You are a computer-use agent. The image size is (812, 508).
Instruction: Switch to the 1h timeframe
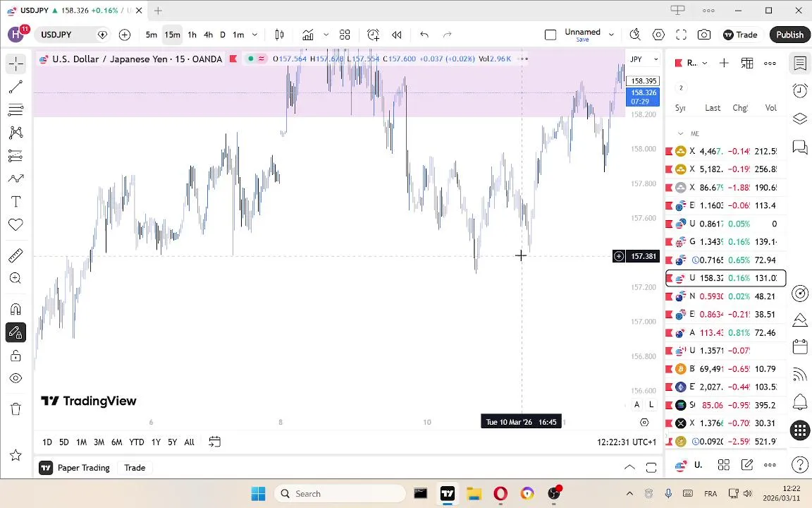tap(192, 35)
